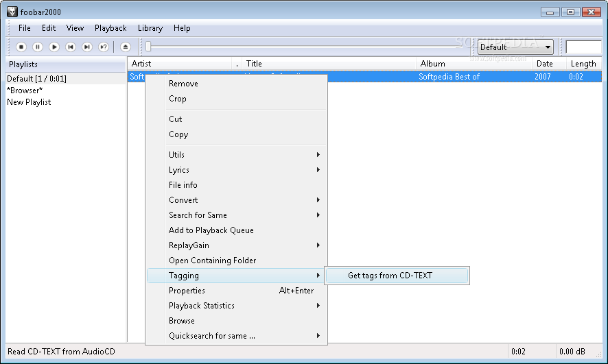Click the Read CD-TEXT from AudioCD status text
608x364 pixels.
pyautogui.click(x=61, y=352)
